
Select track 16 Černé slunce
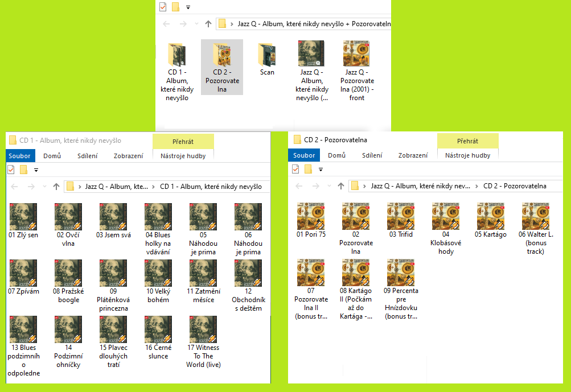click(158, 338)
